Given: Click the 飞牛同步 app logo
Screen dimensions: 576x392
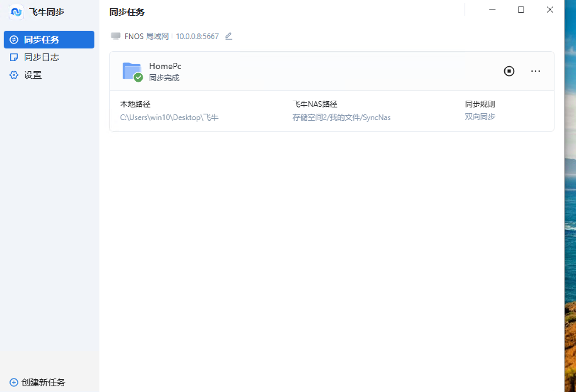Looking at the screenshot, I should coord(16,12).
